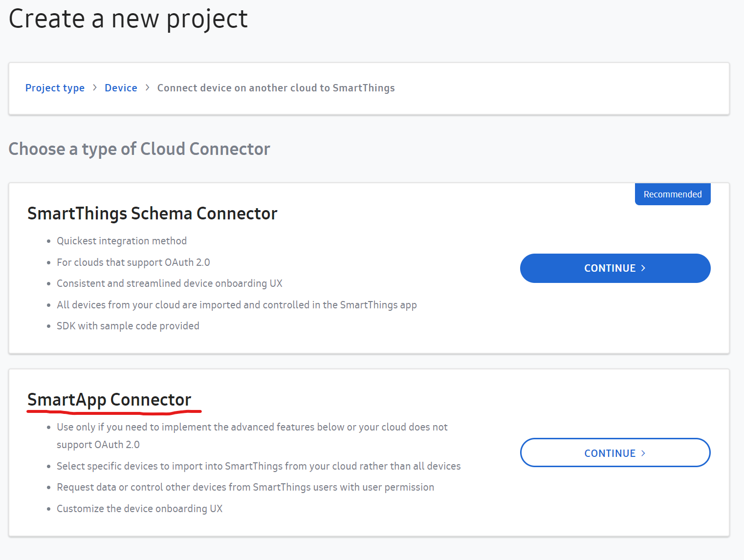Click 'Choose a type of Cloud Connector' heading
Screen dimensions: 744x560
(x=139, y=149)
